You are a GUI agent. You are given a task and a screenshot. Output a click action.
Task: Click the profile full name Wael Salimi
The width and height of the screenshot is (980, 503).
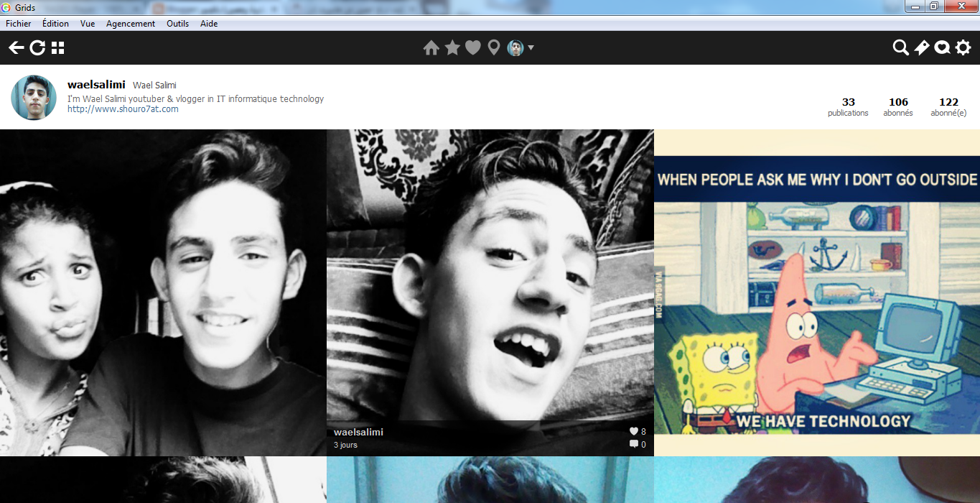[x=154, y=86]
